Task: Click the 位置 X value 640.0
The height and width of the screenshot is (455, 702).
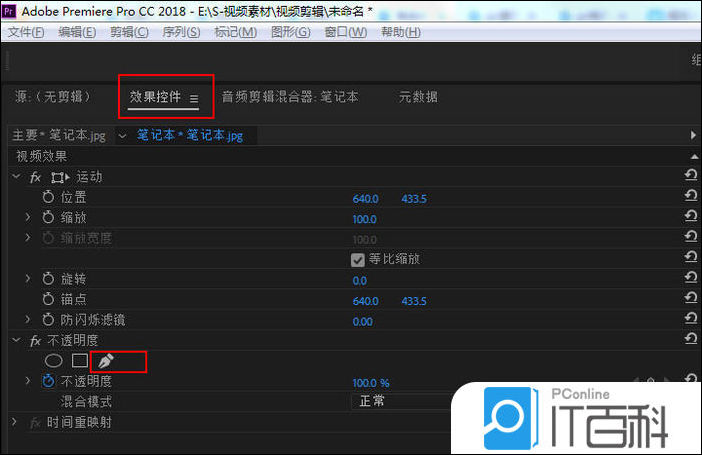Action: pos(365,198)
